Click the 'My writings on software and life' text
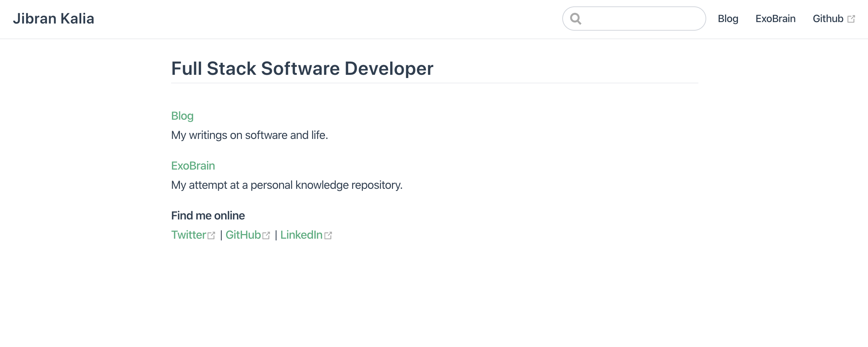This screenshot has height=347, width=868. click(x=249, y=135)
